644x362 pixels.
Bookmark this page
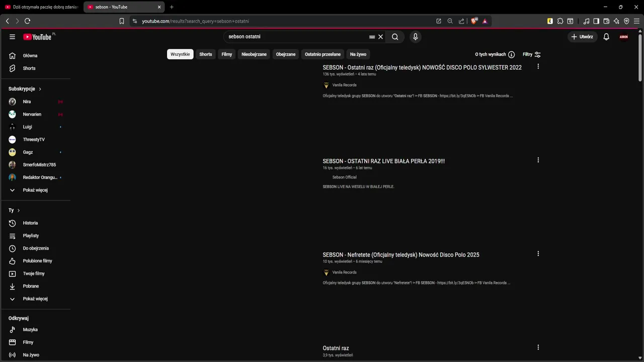[x=121, y=21]
